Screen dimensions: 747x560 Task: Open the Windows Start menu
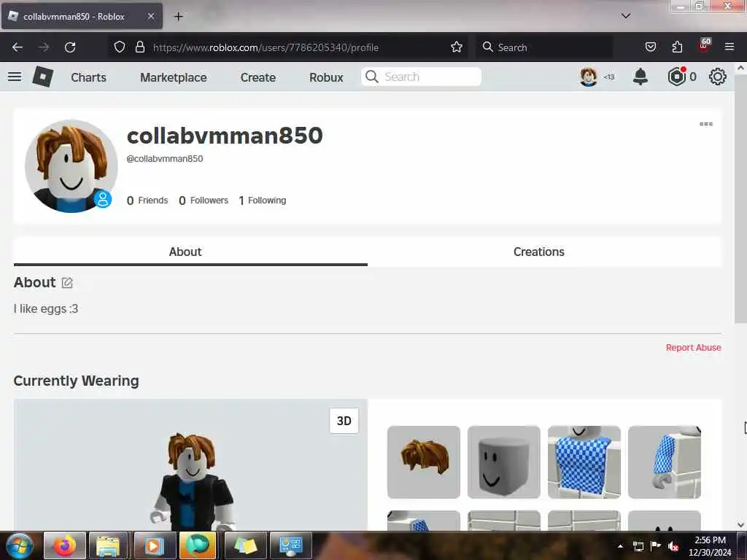point(20,545)
